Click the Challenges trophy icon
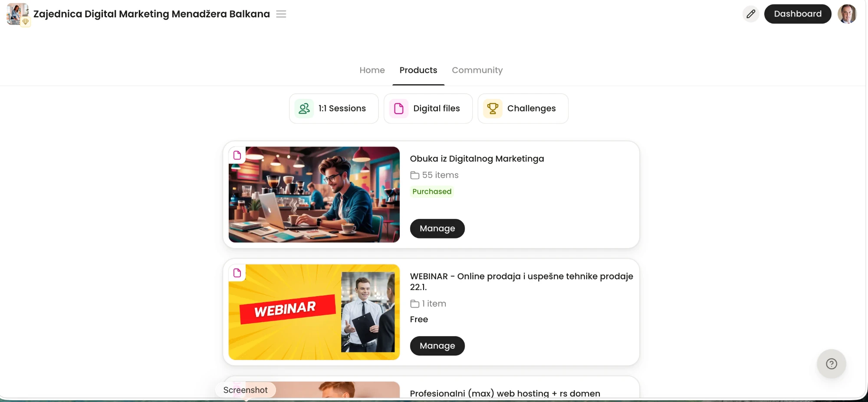The width and height of the screenshot is (868, 402). [x=493, y=108]
